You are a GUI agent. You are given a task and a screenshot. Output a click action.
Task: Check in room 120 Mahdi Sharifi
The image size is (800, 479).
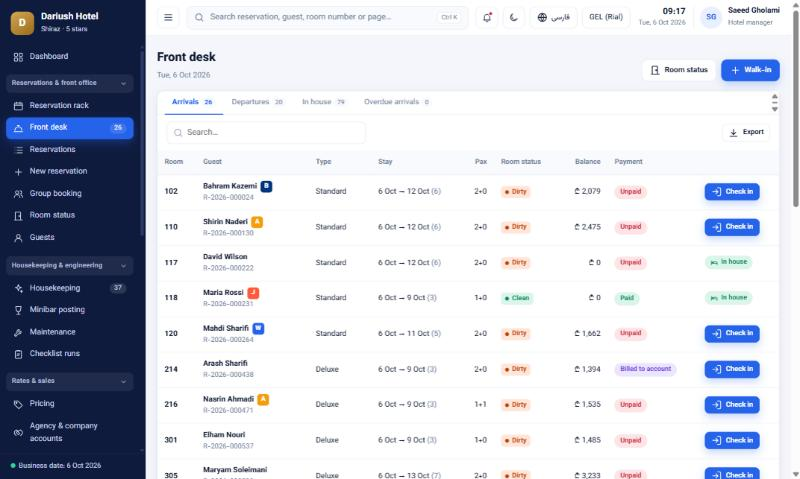coord(732,334)
